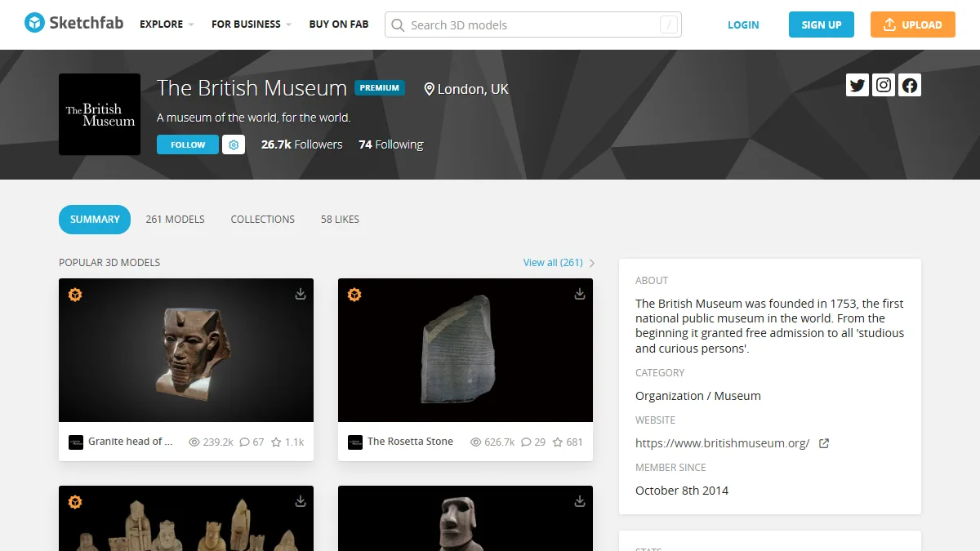Click views eye icon on Rosetta Stone card

click(476, 442)
